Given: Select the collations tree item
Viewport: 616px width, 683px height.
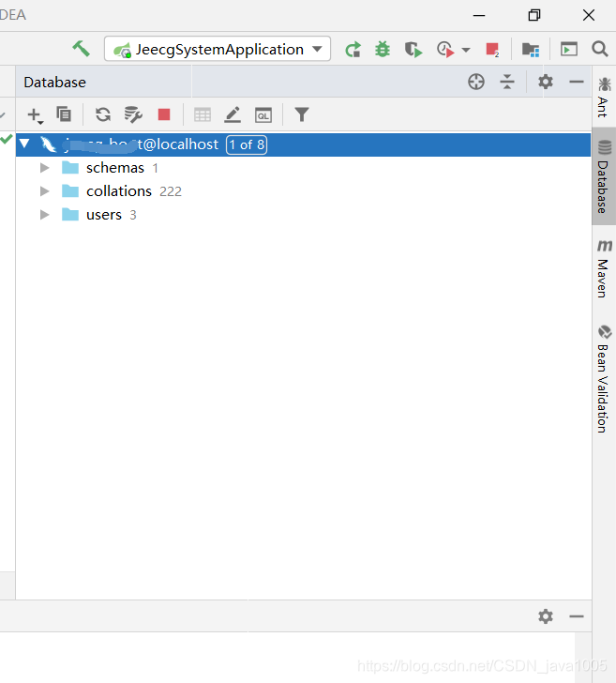Looking at the screenshot, I should pyautogui.click(x=119, y=191).
